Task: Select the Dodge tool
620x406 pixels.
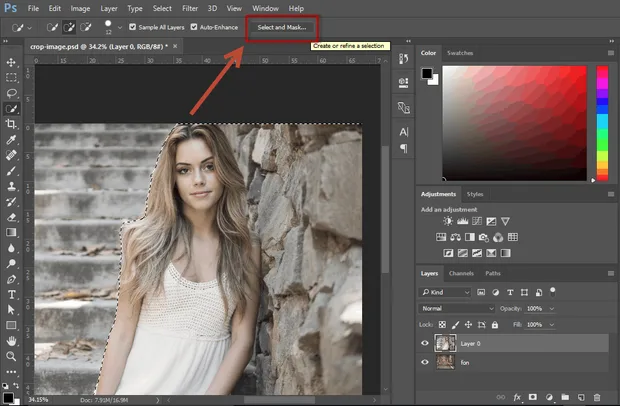Action: [x=11, y=263]
